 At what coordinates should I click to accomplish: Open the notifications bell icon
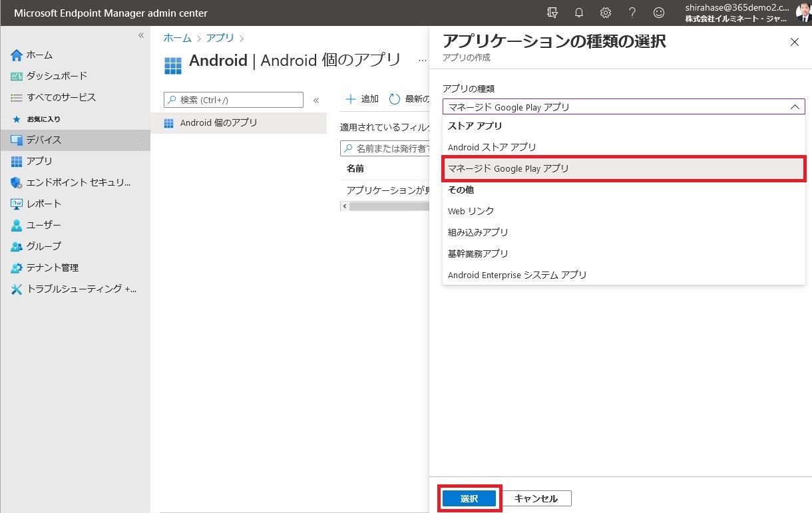click(578, 13)
